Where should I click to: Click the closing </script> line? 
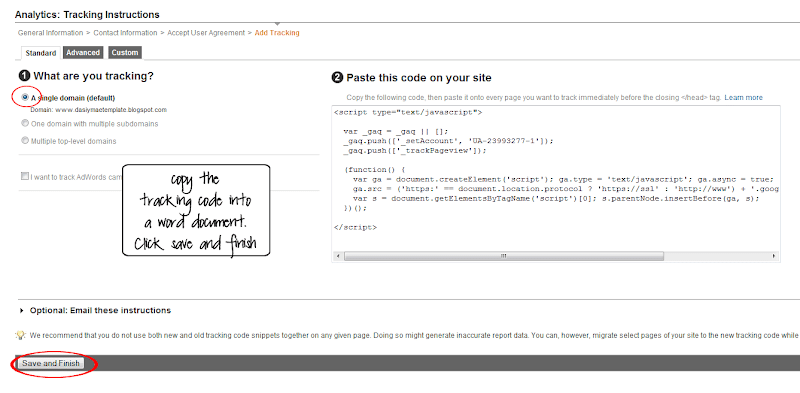[355, 228]
